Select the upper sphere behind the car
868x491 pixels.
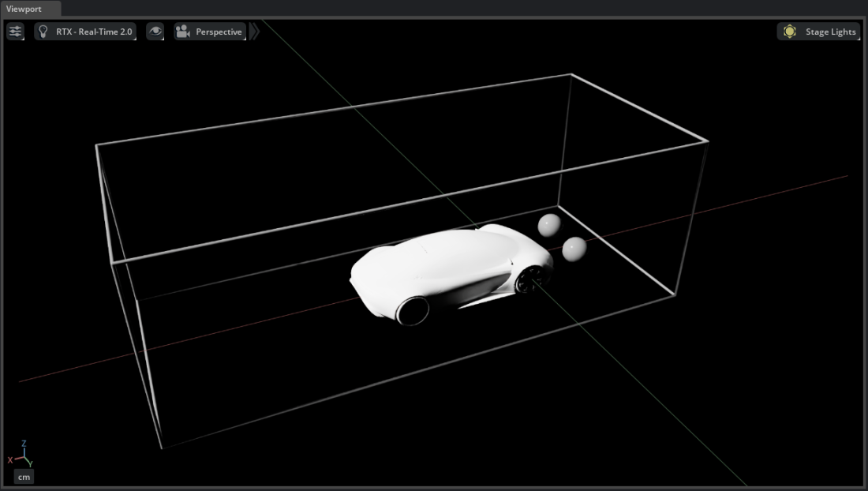pos(549,225)
